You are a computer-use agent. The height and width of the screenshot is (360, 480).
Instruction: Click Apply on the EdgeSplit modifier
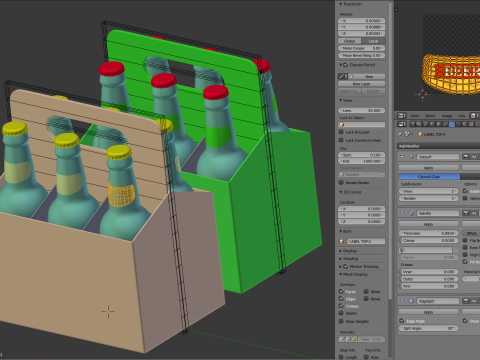(x=429, y=312)
